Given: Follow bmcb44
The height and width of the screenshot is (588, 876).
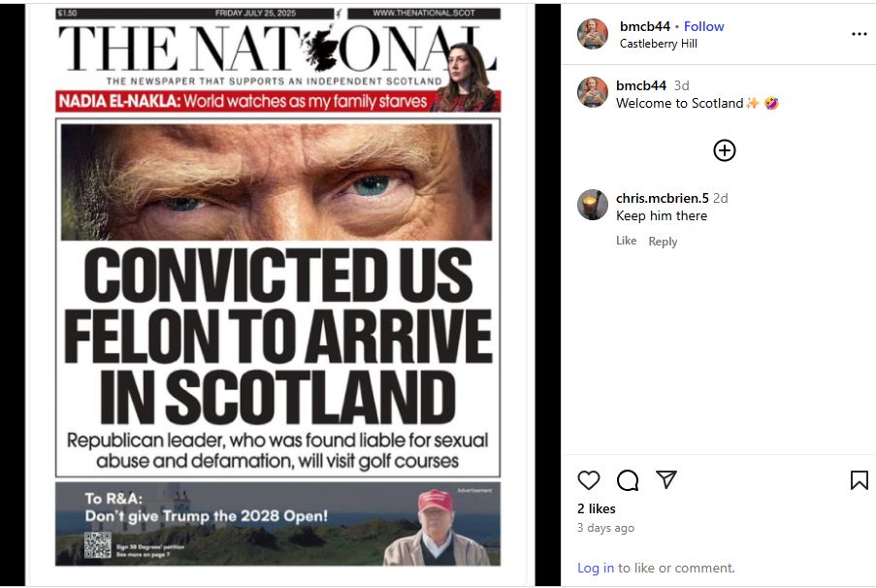Looking at the screenshot, I should coord(703,26).
